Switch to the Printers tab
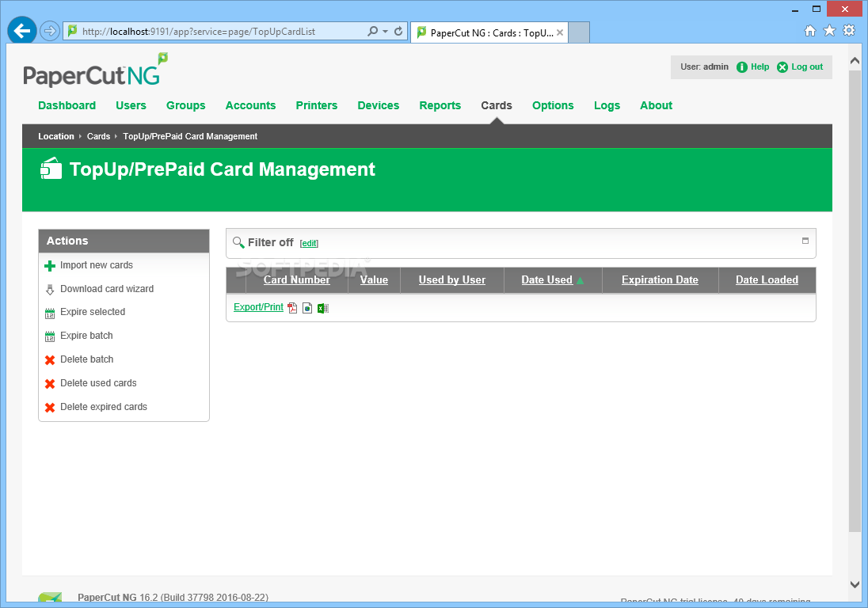 point(316,105)
